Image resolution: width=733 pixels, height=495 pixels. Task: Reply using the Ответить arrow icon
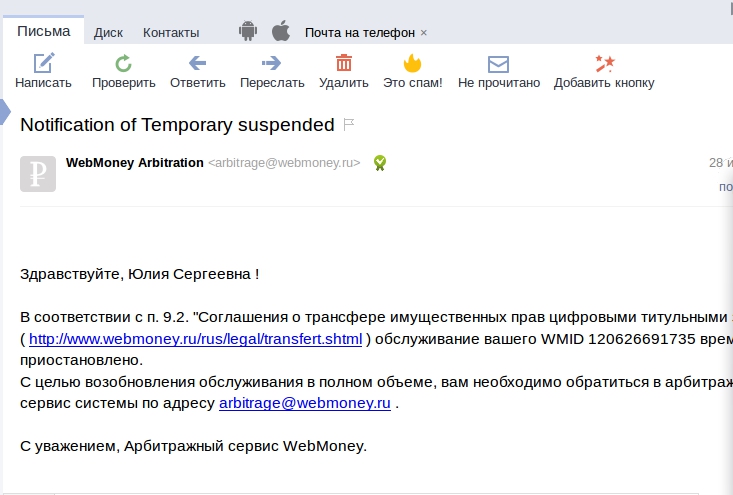[197, 63]
